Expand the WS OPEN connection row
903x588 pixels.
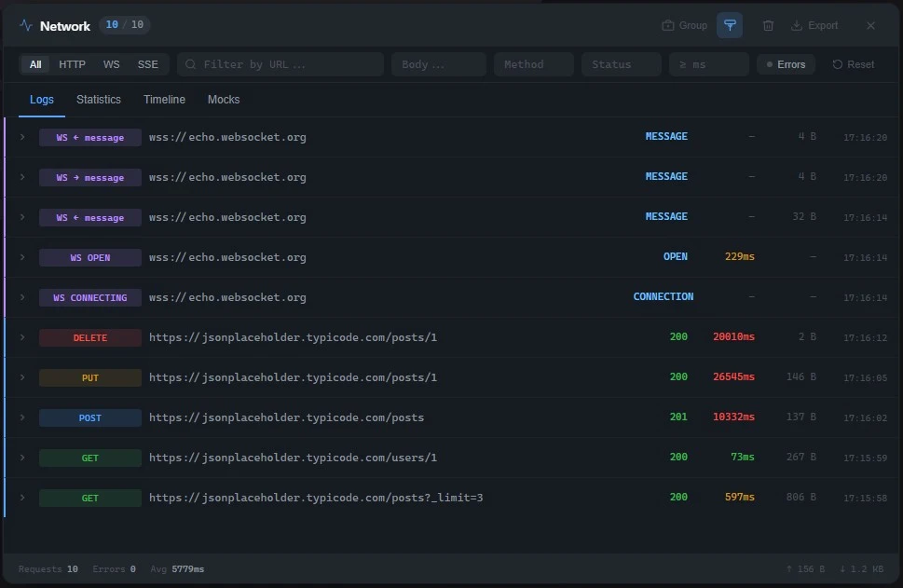[x=22, y=257]
